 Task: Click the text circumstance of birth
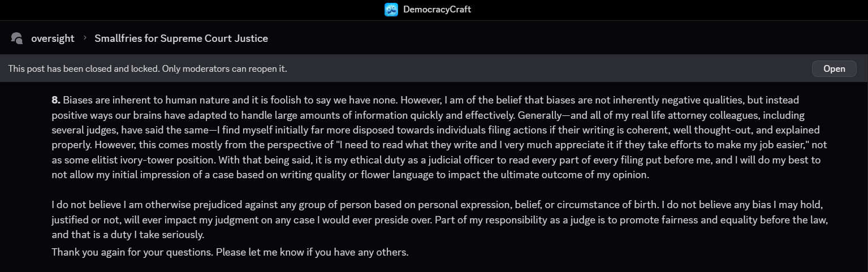(x=610, y=204)
